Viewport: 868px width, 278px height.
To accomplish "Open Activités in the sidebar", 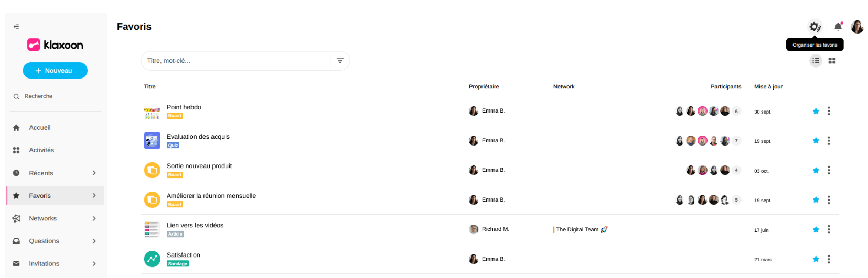I will [41, 150].
